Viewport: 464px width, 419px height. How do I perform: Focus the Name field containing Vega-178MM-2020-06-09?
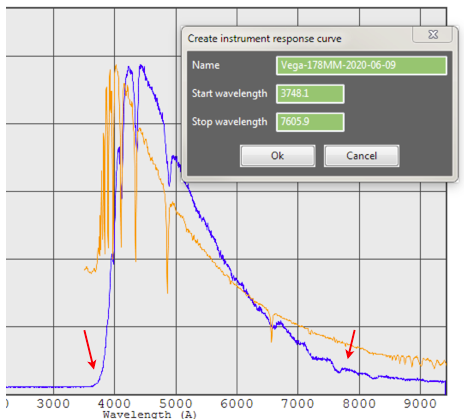coord(361,65)
